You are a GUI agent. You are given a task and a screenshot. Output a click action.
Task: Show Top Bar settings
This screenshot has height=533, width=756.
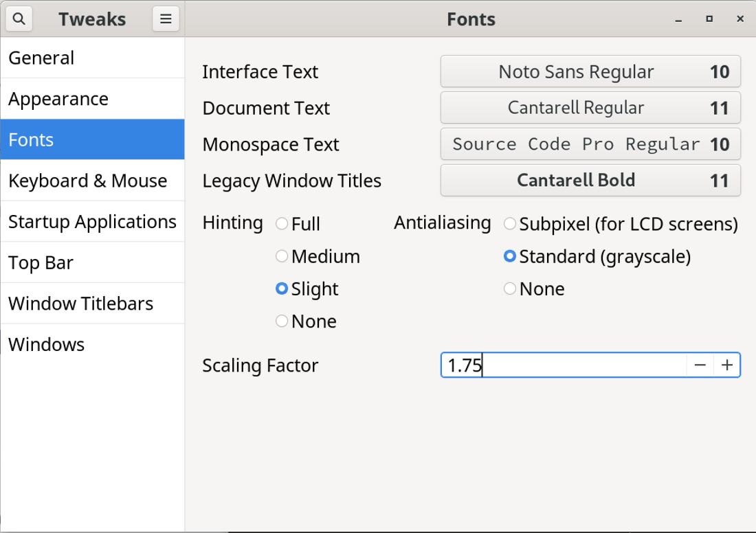coord(92,263)
